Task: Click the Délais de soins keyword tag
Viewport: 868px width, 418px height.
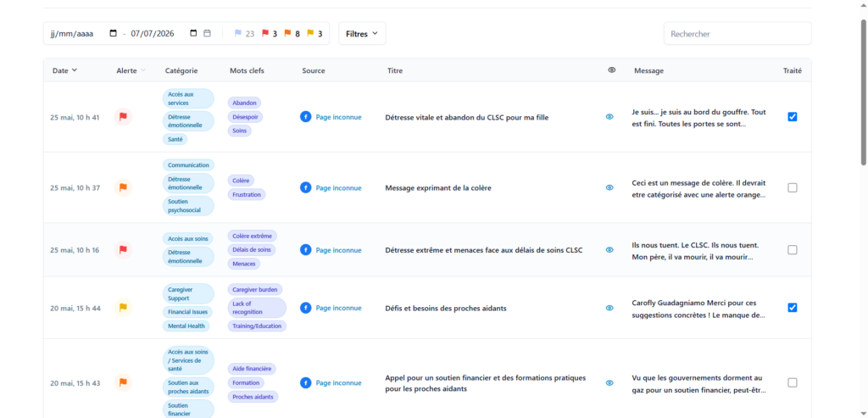Action: tap(251, 249)
